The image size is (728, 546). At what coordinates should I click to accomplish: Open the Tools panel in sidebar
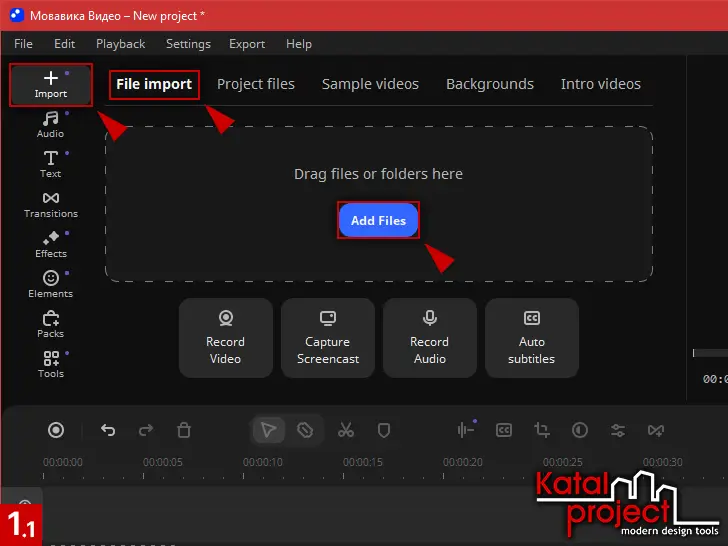(51, 365)
